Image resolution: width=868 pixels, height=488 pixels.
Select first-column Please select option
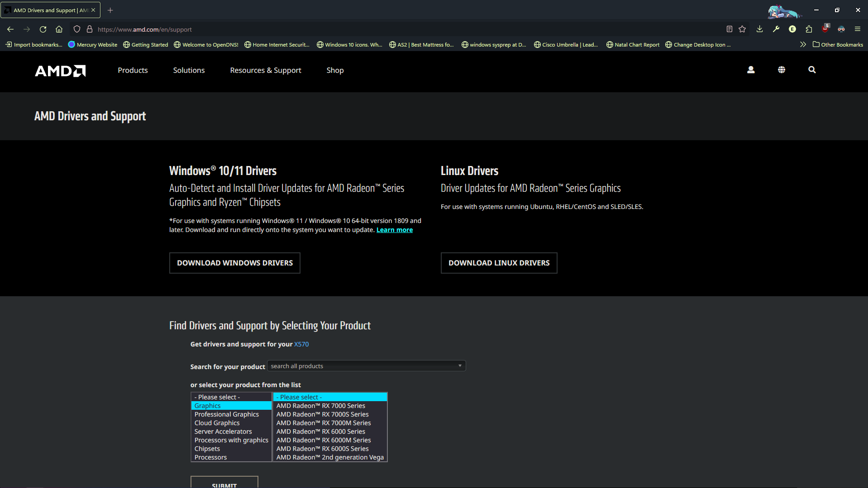[x=231, y=397]
